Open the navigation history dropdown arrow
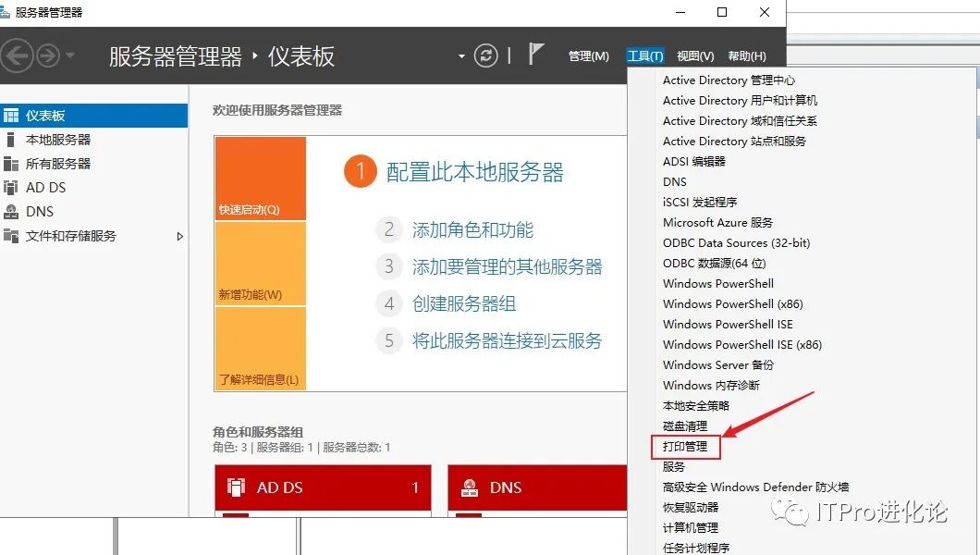The height and width of the screenshot is (555, 980). [x=70, y=55]
